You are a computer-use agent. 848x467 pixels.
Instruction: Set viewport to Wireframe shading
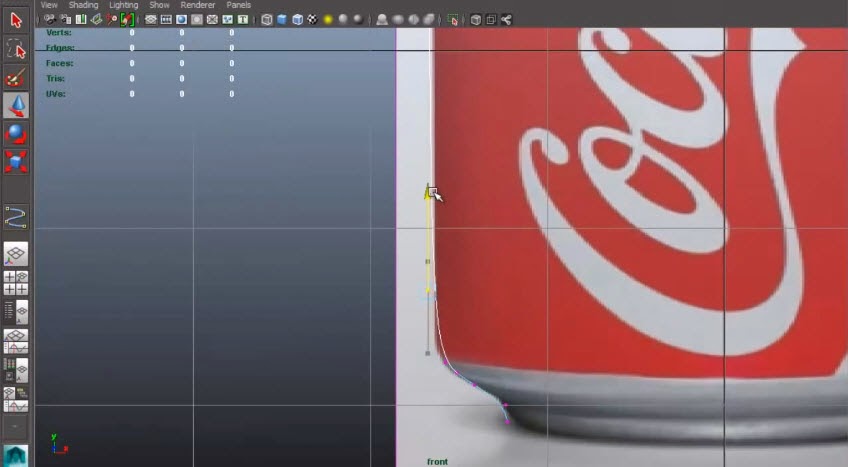(267, 20)
